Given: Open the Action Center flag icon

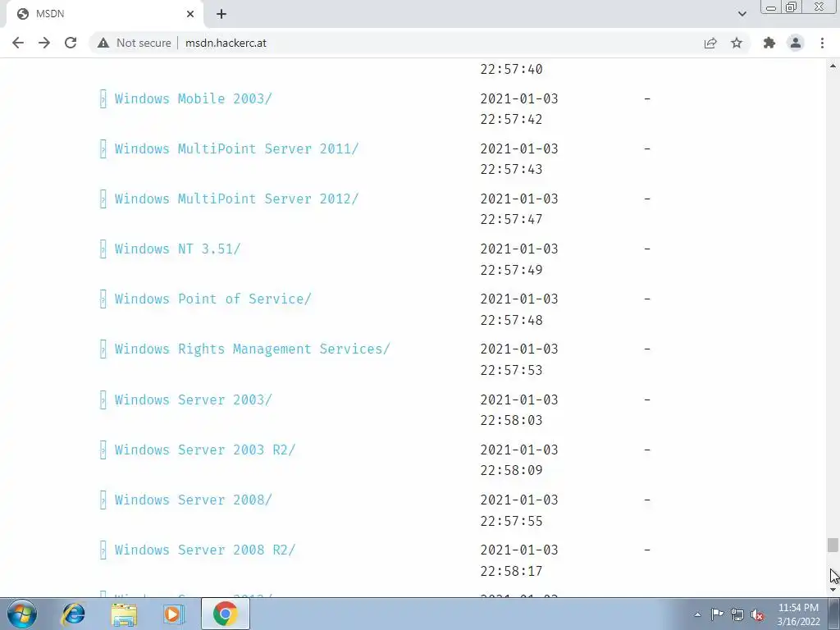Looking at the screenshot, I should tap(717, 614).
